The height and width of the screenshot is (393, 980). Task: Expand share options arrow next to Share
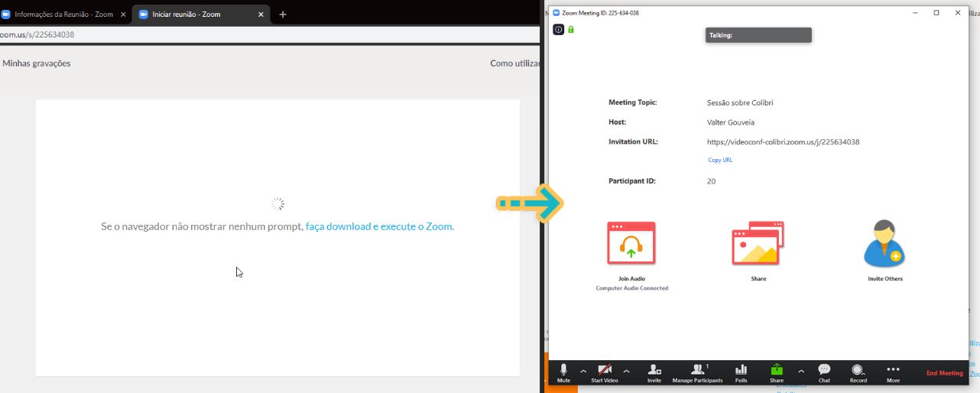click(x=801, y=372)
